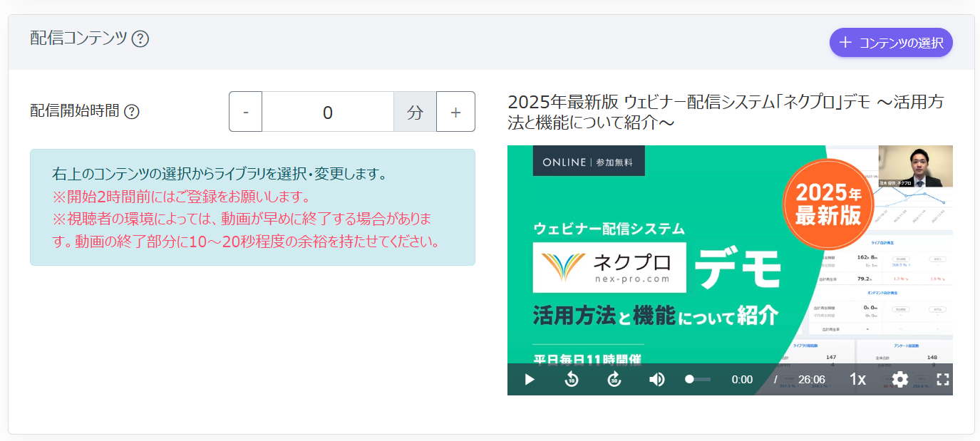Increase start time with plus button
This screenshot has width=980, height=441.
coord(455,112)
